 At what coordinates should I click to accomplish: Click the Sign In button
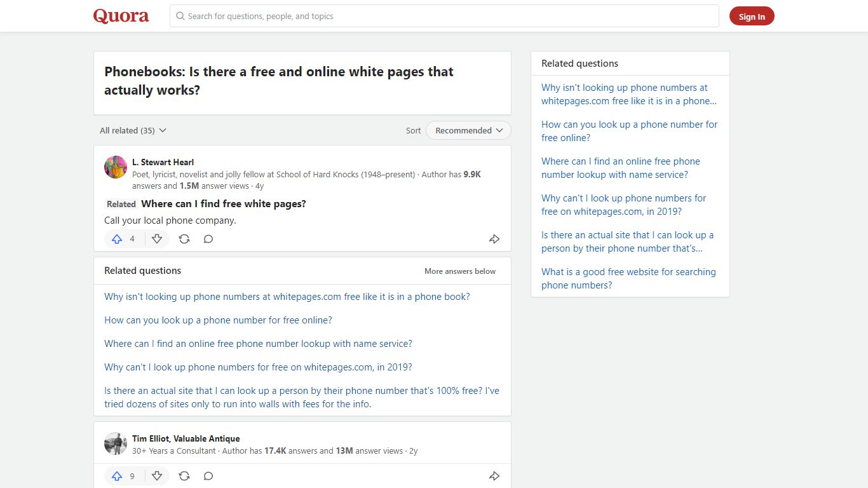click(x=752, y=17)
